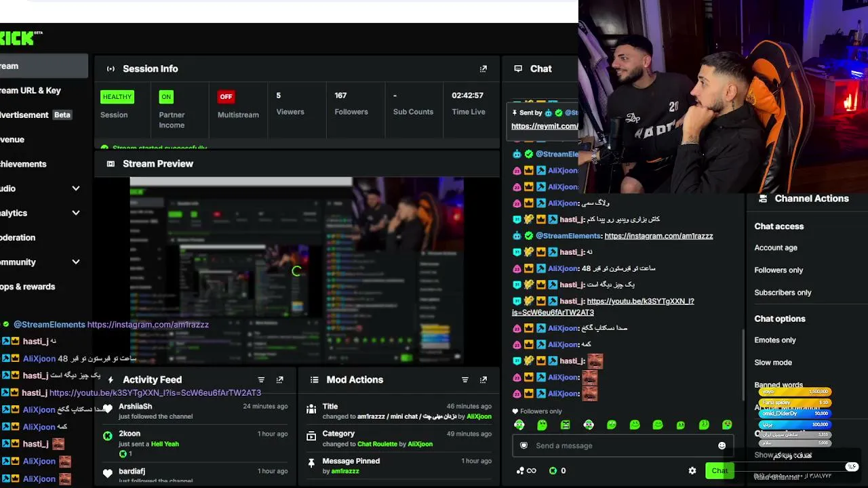This screenshot has width=868, height=488.
Task: Click the Chat panel speech-bubble icon
Action: pyautogui.click(x=518, y=68)
